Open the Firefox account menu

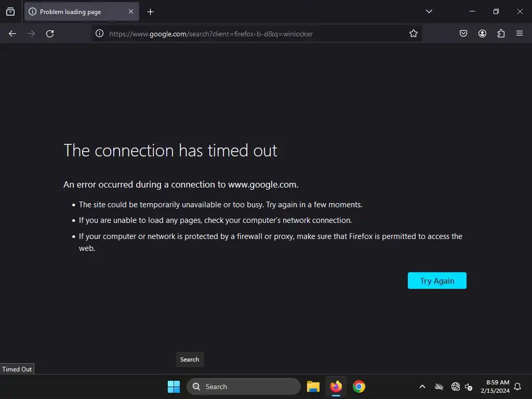click(x=482, y=34)
